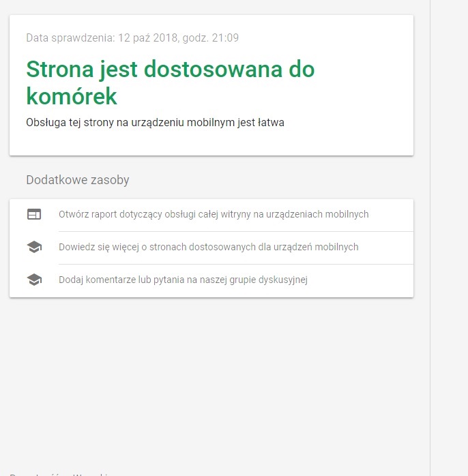Click the site report panel icon

[x=34, y=214]
